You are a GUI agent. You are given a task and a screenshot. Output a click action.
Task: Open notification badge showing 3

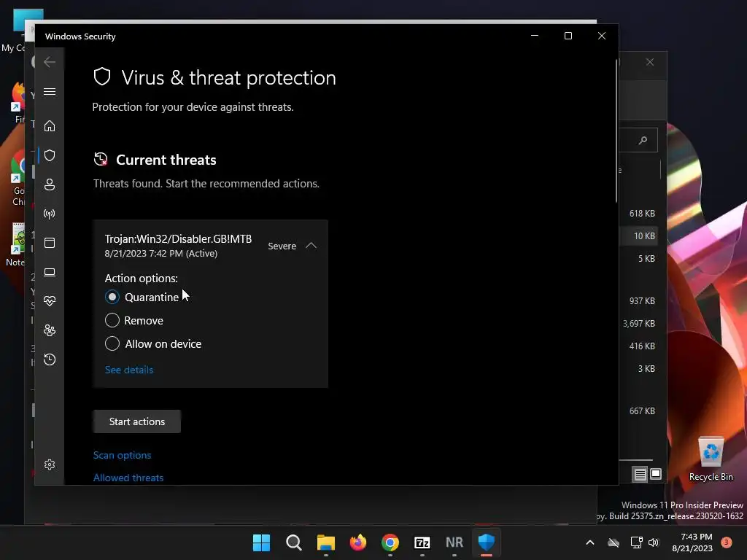[727, 542]
